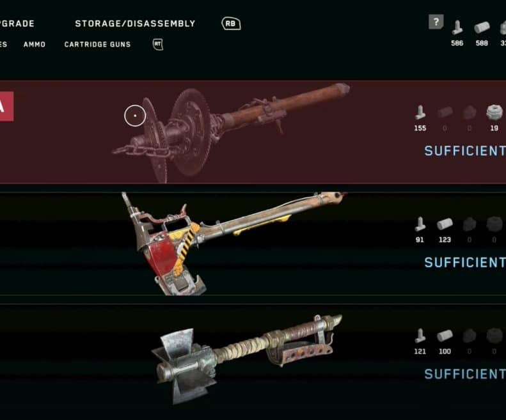The height and width of the screenshot is (420, 506).
Task: Click the bolt cost icon showing 121
Action: 420,336
